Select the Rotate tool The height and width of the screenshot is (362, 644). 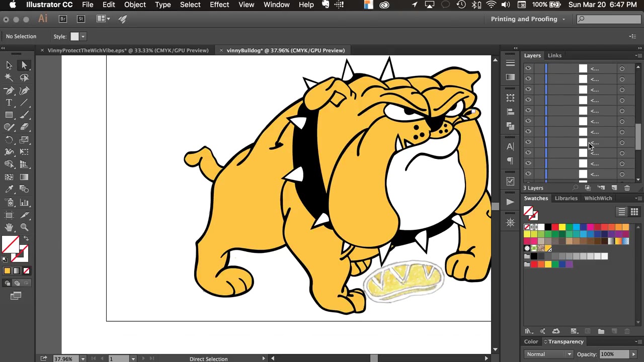(9, 140)
